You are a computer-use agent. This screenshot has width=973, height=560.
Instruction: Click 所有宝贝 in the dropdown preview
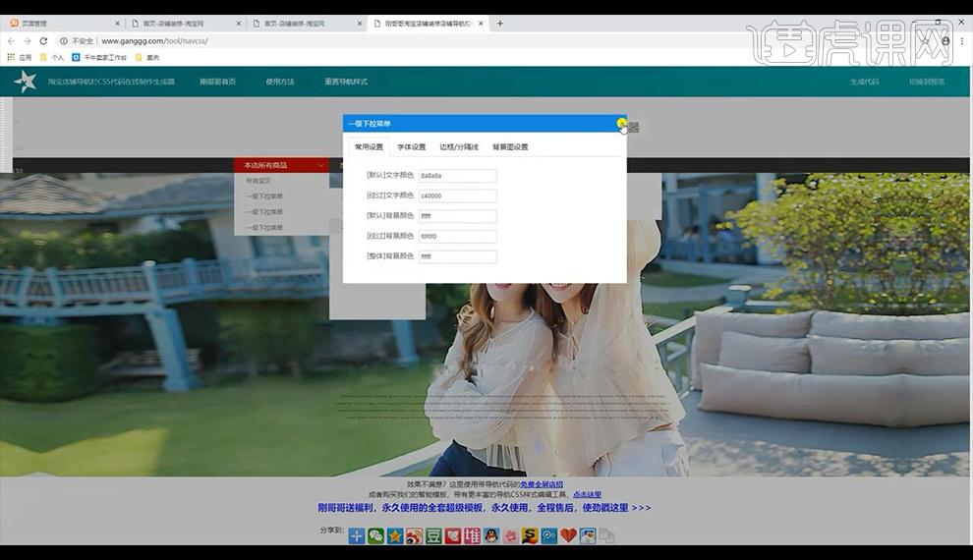[x=258, y=181]
